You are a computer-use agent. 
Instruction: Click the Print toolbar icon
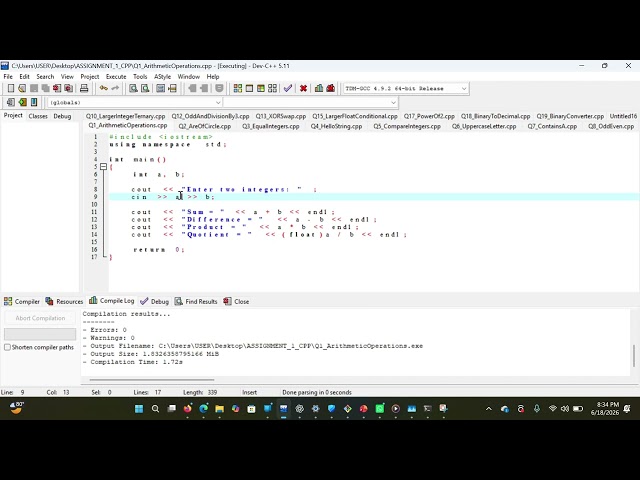(x=84, y=88)
